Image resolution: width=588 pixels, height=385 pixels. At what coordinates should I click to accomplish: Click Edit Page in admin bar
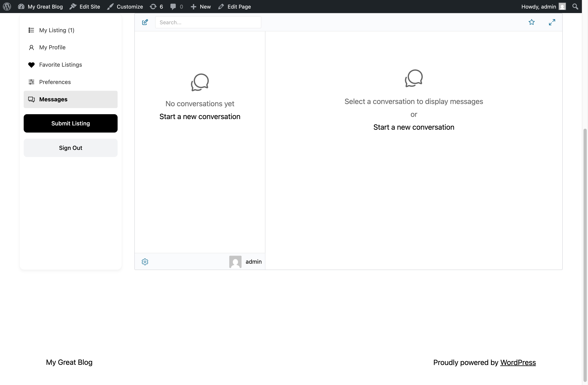pos(234,6)
